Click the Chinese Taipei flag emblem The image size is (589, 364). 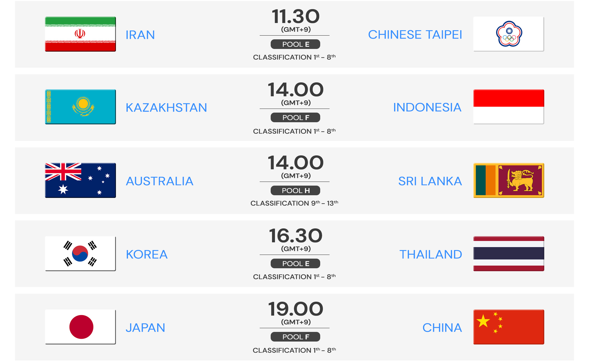click(x=509, y=34)
